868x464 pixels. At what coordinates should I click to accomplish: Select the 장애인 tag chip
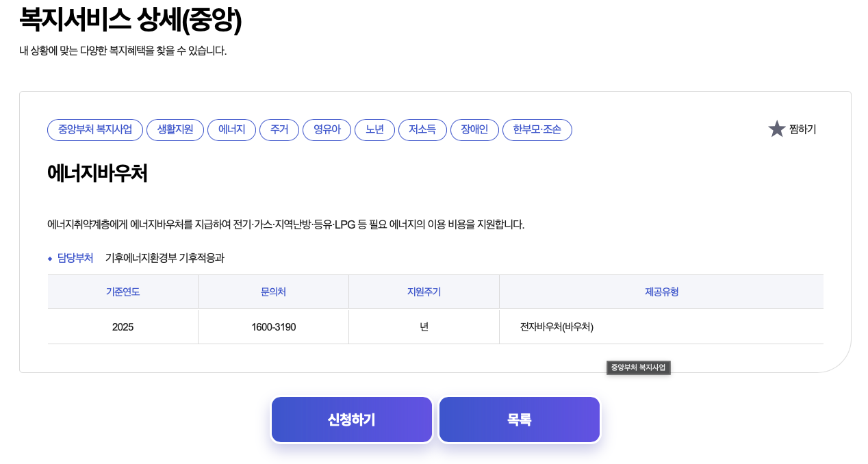(x=474, y=130)
